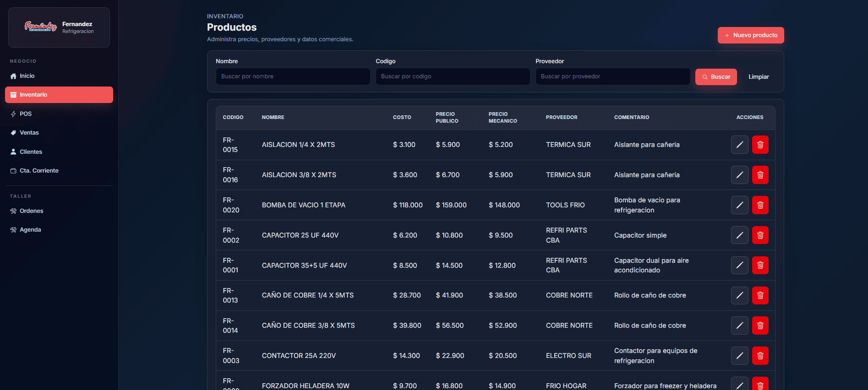Delete CAPACITOR 35+5 UF 440V product

point(760,265)
